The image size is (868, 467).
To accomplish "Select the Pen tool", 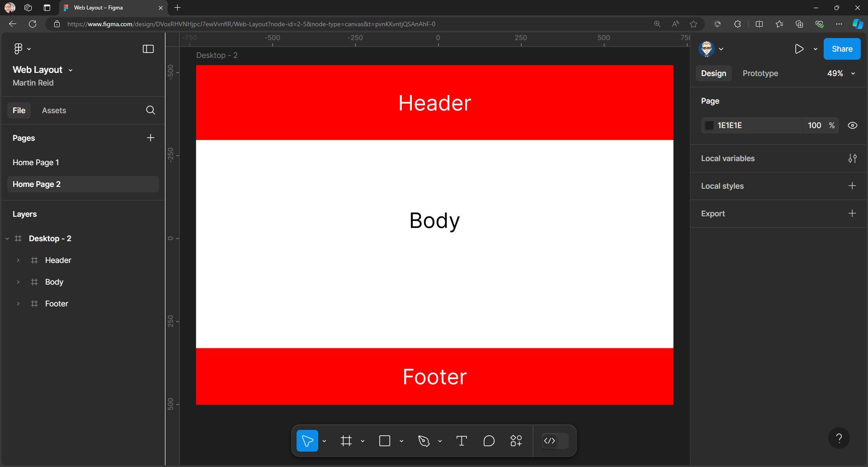I will click(424, 441).
